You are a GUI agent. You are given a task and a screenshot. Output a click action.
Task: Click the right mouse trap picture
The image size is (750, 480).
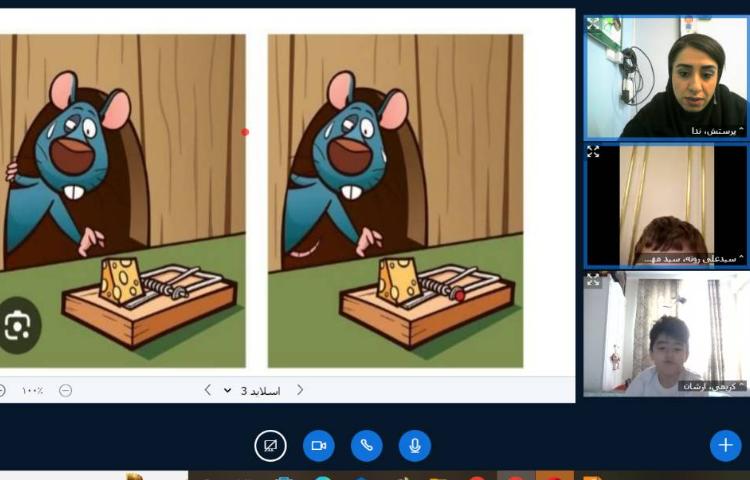(x=395, y=200)
